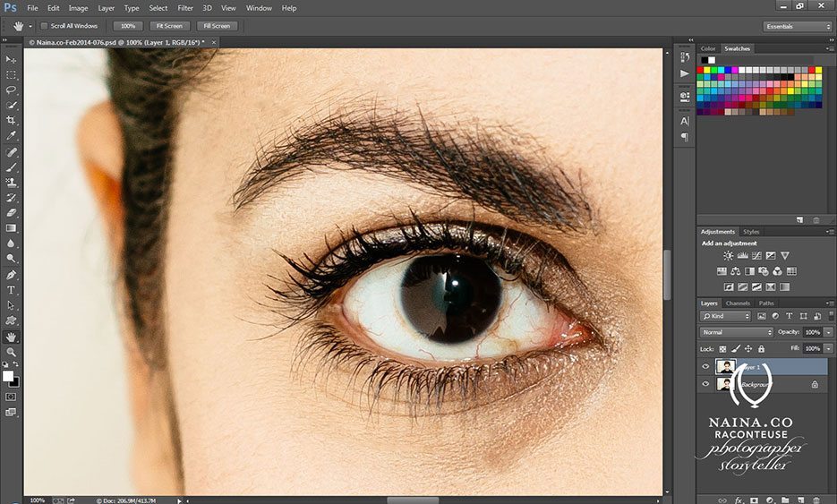Screen dimensions: 837x504
Task: Hide the Background layer eye icon
Action: 705,384
